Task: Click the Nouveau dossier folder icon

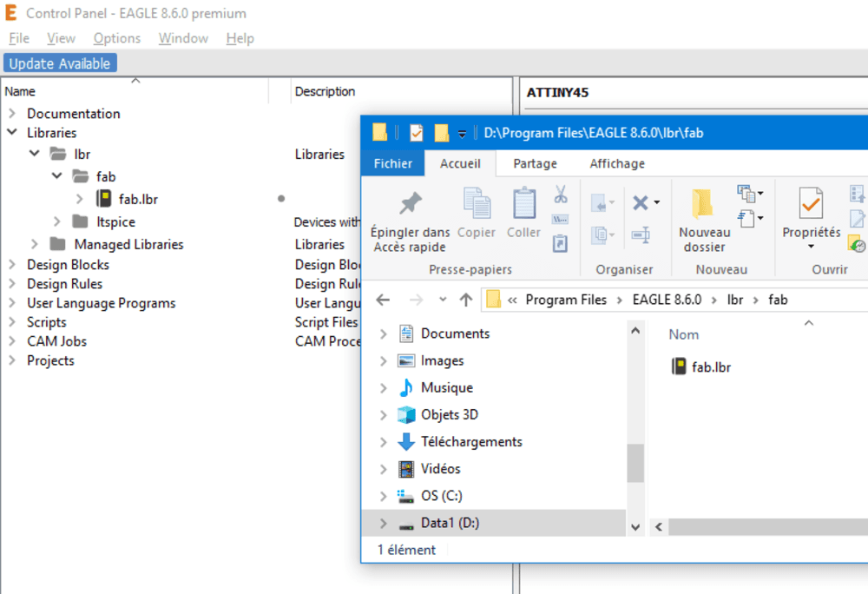Action: (x=702, y=204)
